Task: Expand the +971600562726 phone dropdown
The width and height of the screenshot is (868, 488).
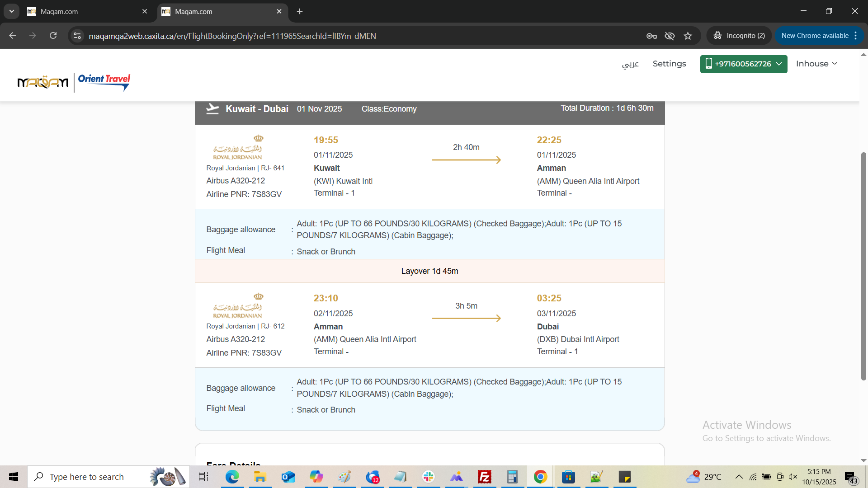Action: [743, 64]
